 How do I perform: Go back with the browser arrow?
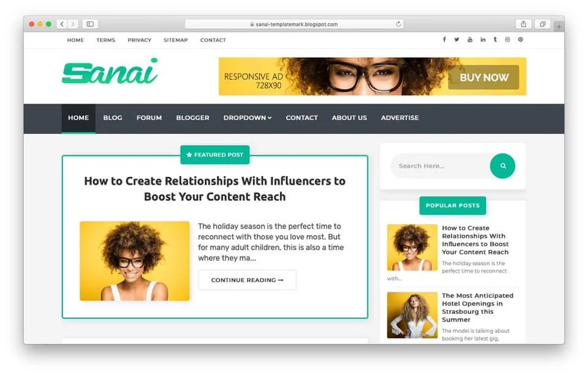click(x=62, y=24)
